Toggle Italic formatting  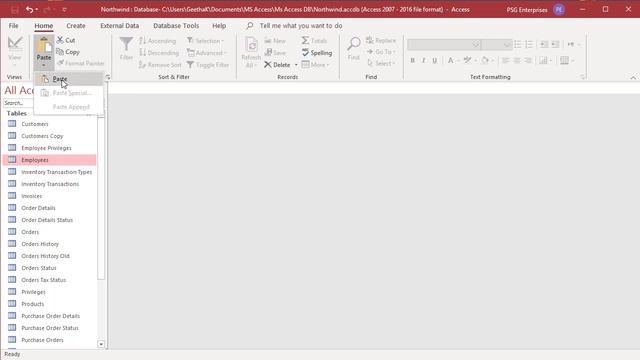[424, 60]
